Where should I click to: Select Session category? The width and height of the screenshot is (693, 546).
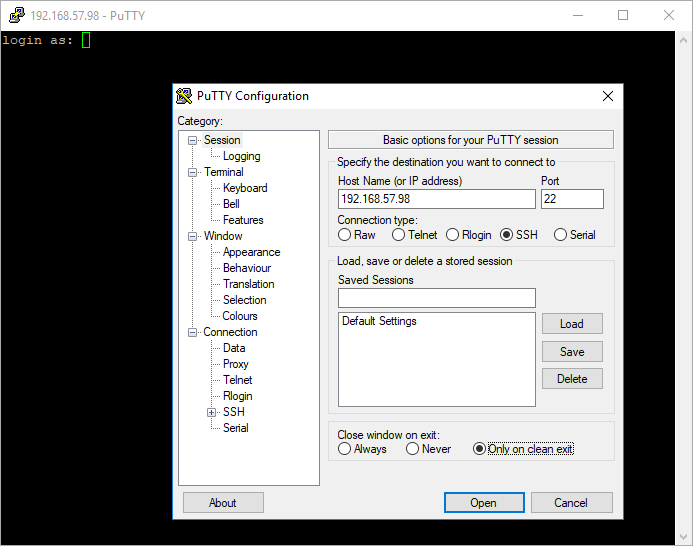(x=222, y=140)
